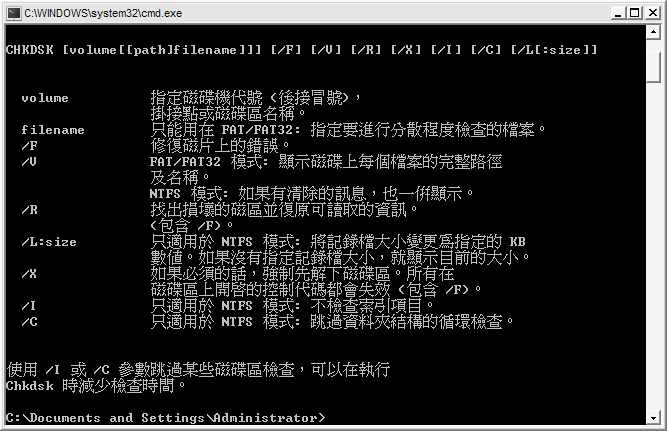Minimize the cmd.exe window
The image size is (667, 431).
[x=618, y=13]
